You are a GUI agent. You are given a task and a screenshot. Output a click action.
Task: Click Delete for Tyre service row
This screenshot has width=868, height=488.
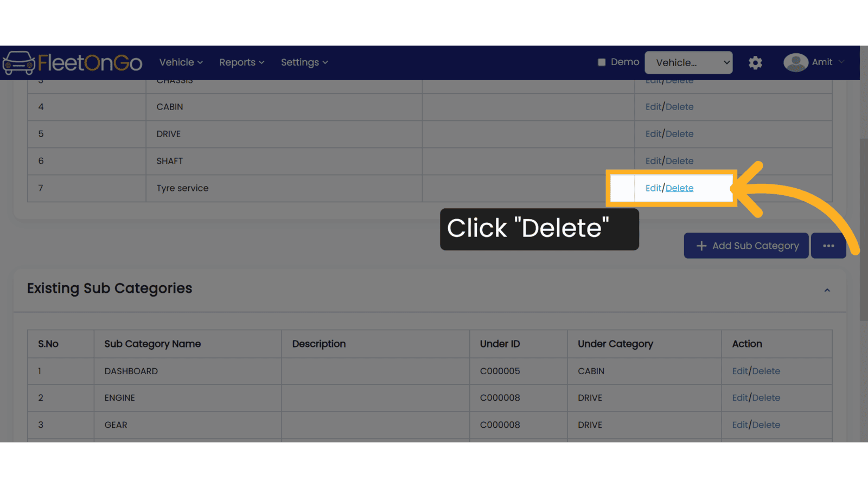pos(679,188)
